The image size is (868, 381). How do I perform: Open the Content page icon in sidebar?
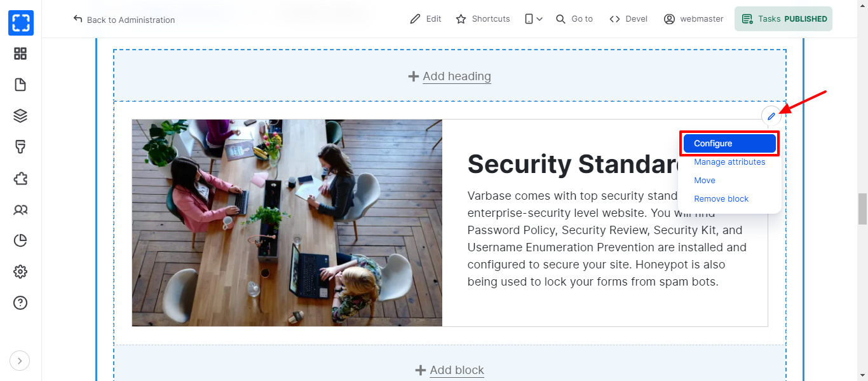click(x=20, y=85)
